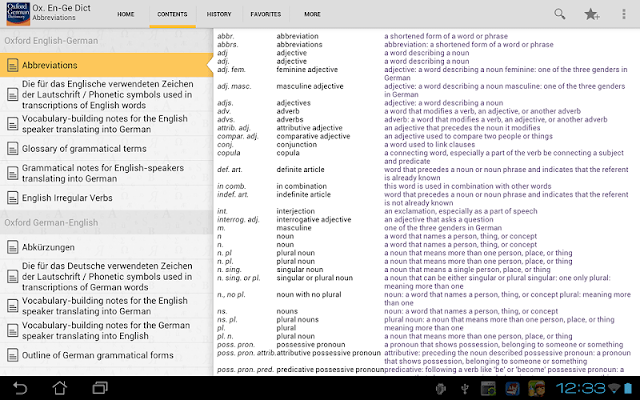Tap the USB connection status icon
Image resolution: width=640 pixels, height=400 pixels.
click(x=464, y=389)
